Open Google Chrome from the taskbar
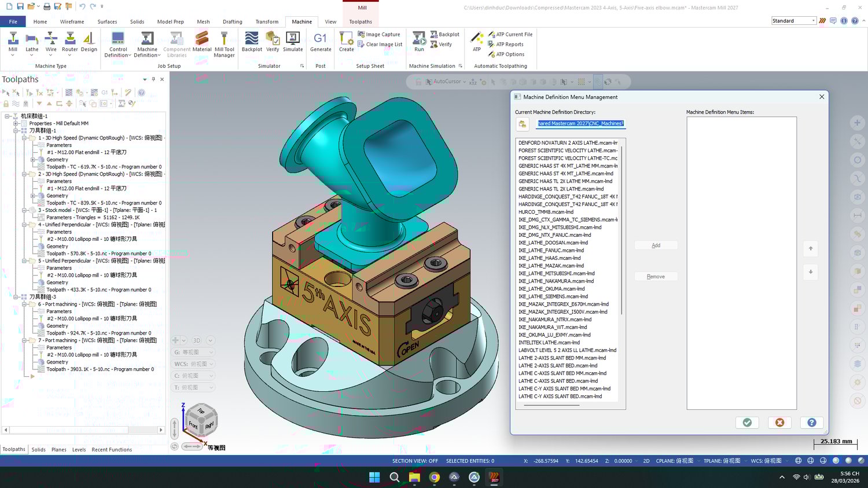The width and height of the screenshot is (868, 488). (434, 478)
